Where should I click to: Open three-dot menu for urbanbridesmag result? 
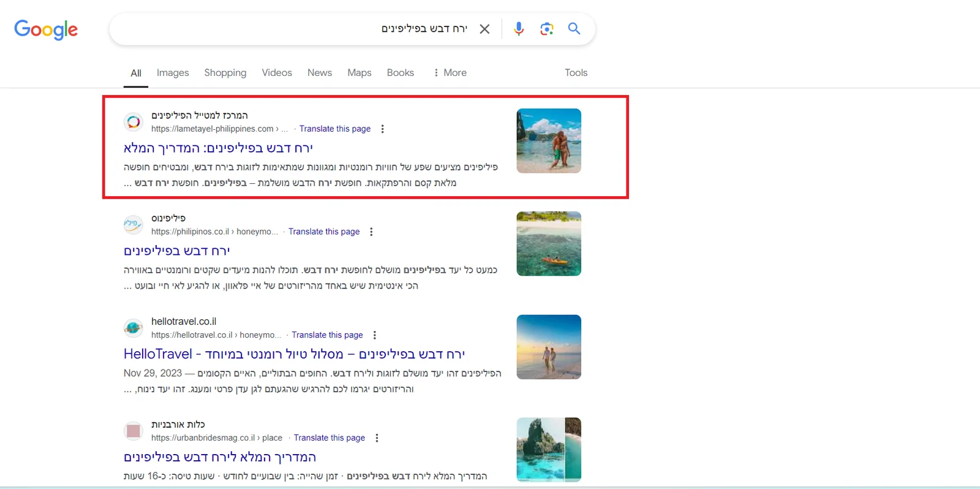[x=377, y=438]
